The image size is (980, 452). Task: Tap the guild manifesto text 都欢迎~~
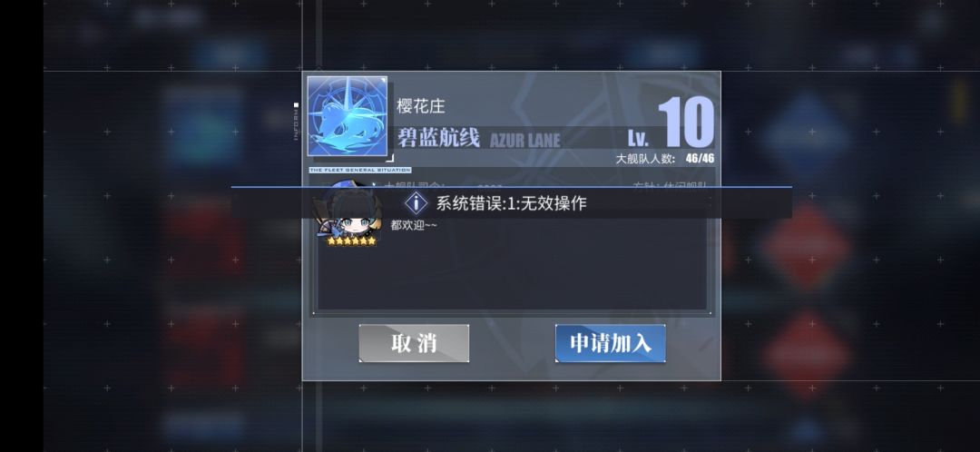414,225
